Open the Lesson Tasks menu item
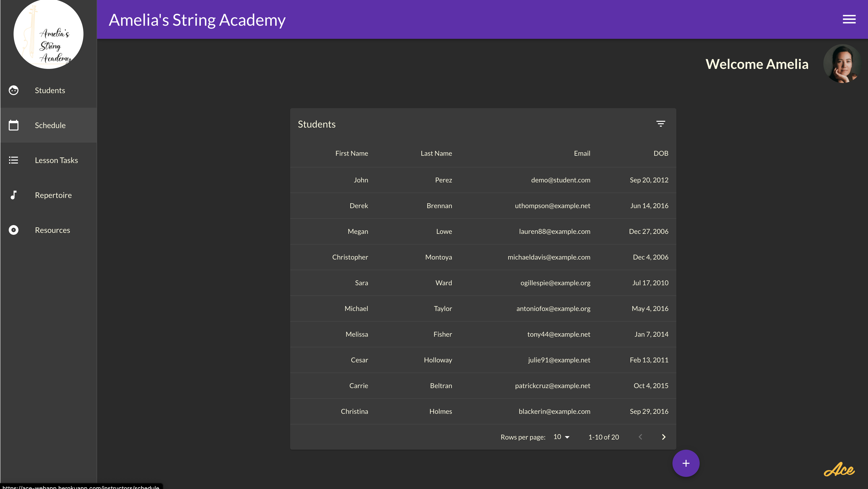 pyautogui.click(x=56, y=160)
